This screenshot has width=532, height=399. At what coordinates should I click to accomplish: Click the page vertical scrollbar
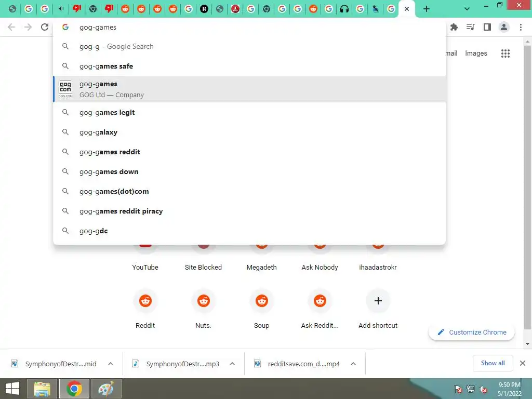tap(527, 187)
